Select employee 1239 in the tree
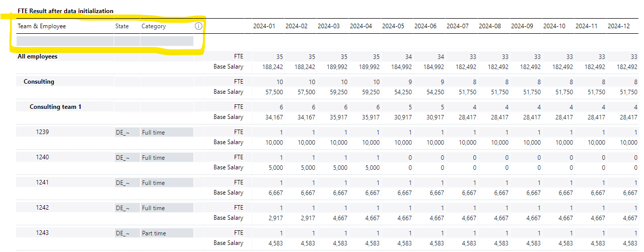644x252 pixels. (43, 132)
